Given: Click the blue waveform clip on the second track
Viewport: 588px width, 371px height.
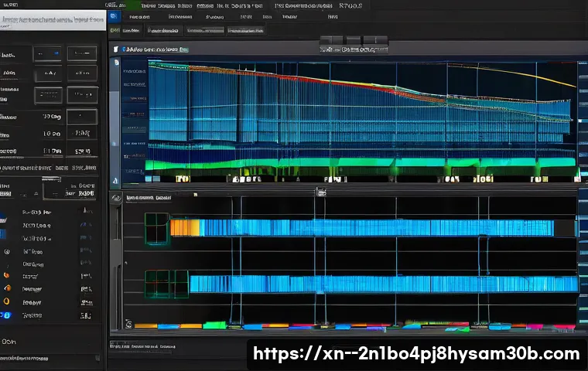Looking at the screenshot, I should [x=383, y=284].
